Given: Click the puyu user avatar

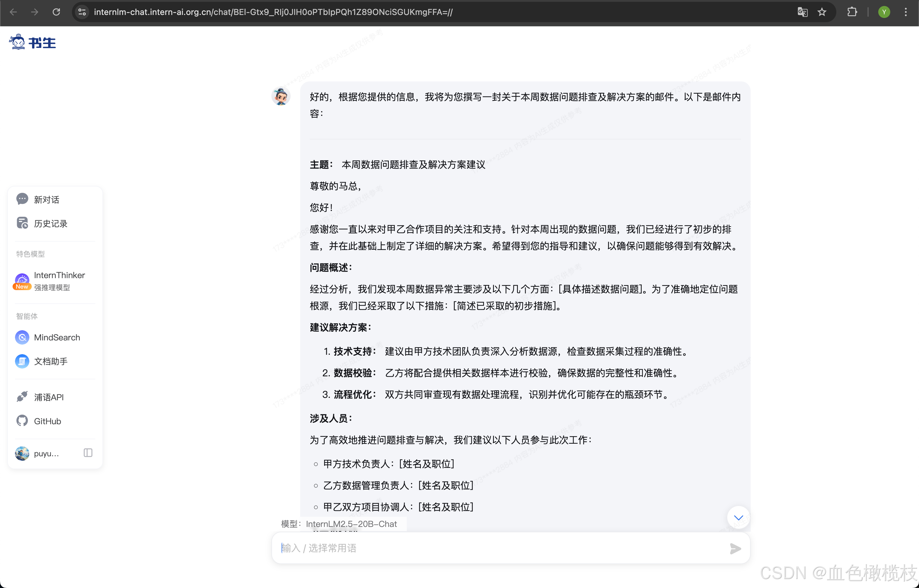Looking at the screenshot, I should [22, 453].
